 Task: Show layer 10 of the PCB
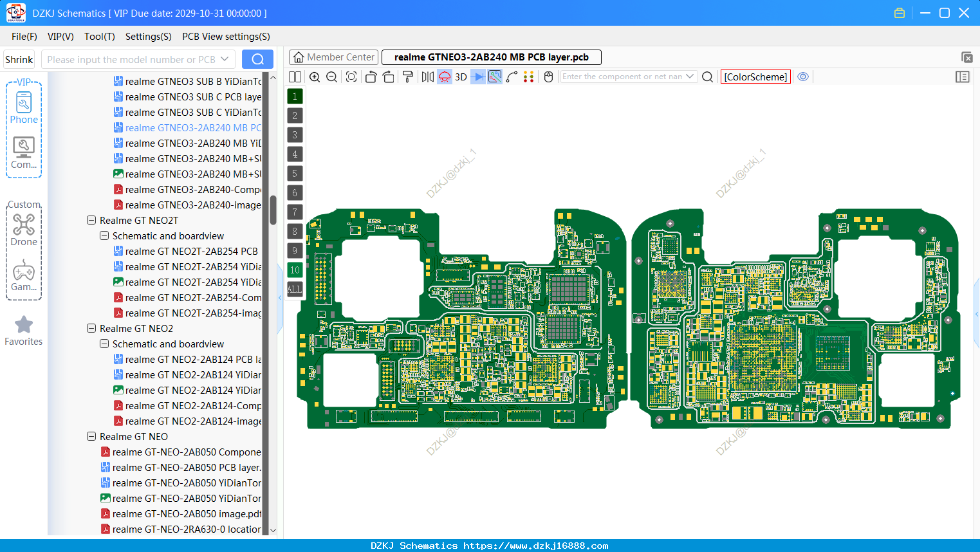pos(295,270)
